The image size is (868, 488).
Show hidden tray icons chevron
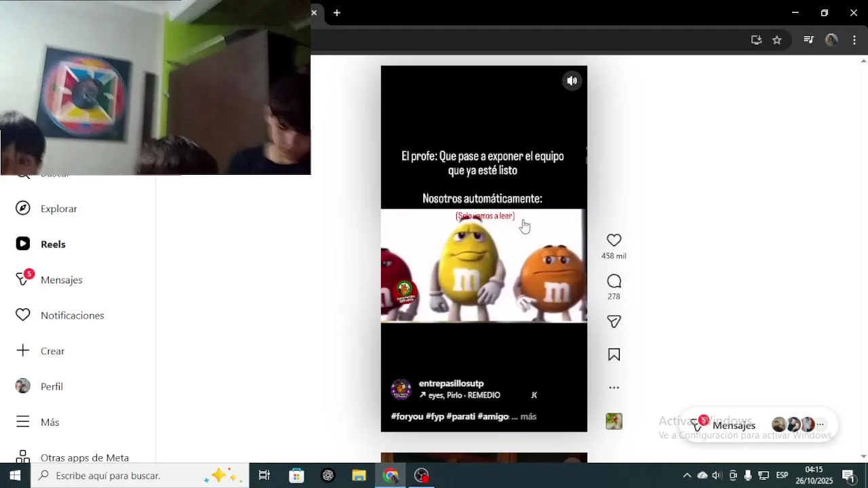[x=687, y=476]
